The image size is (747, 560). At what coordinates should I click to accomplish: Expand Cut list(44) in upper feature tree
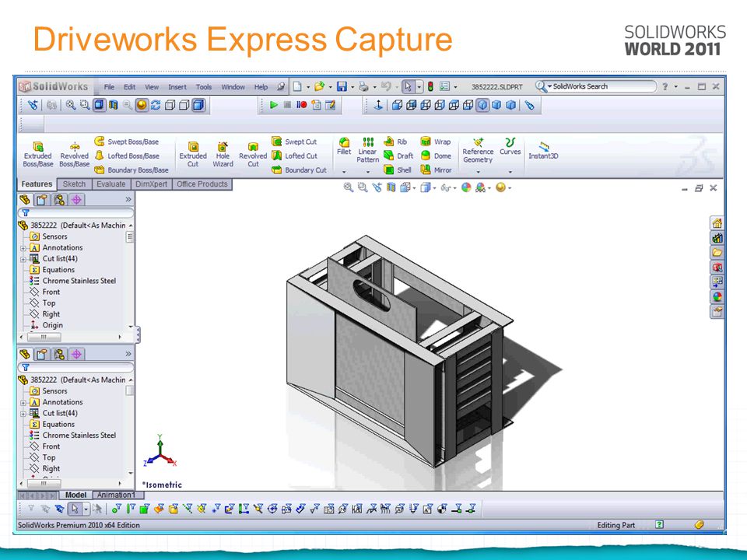(23, 259)
